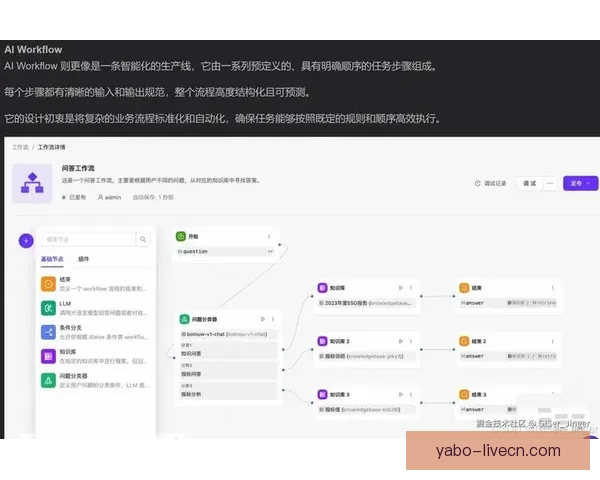
Task: Select the green 问题分类器 icon in node list
Action: point(48,380)
